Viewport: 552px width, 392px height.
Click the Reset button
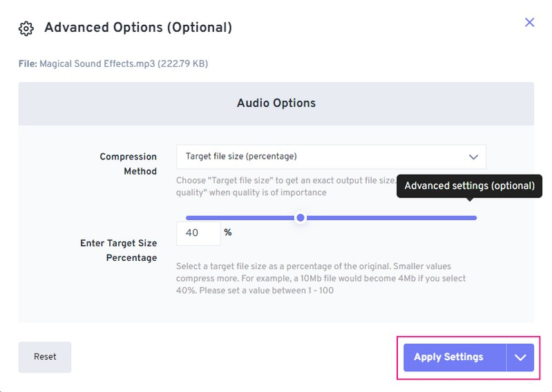[x=45, y=357]
